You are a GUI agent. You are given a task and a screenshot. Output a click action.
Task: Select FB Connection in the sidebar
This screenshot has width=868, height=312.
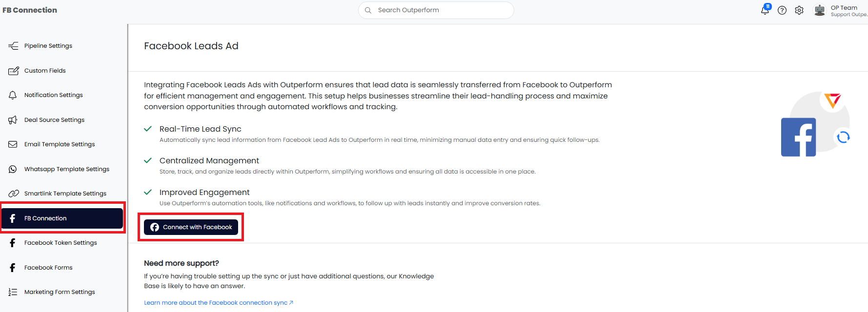tap(62, 218)
